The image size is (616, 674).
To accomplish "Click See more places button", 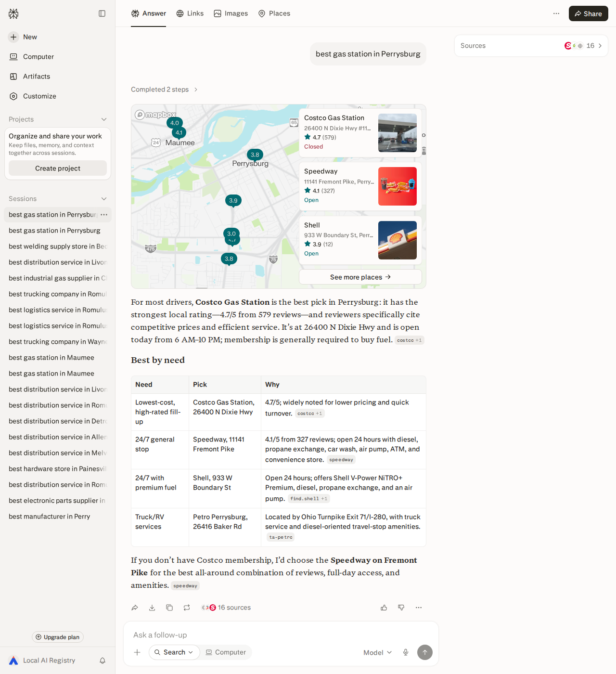I will [x=360, y=277].
